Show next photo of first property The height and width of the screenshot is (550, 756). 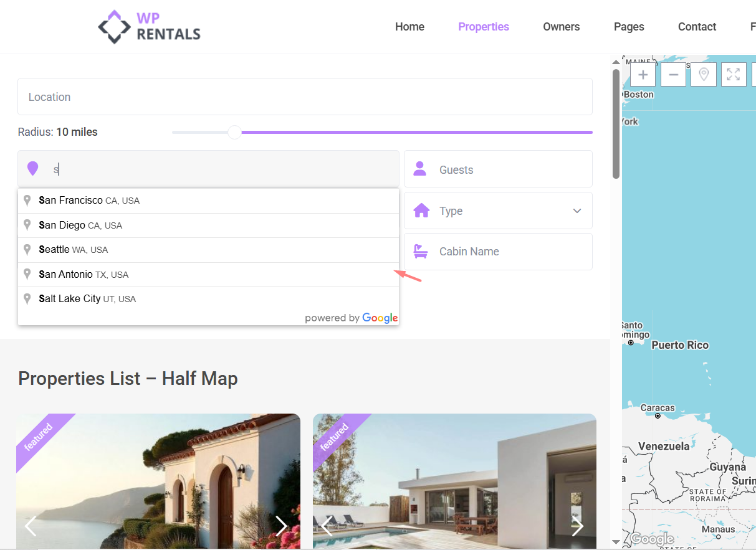coord(281,526)
